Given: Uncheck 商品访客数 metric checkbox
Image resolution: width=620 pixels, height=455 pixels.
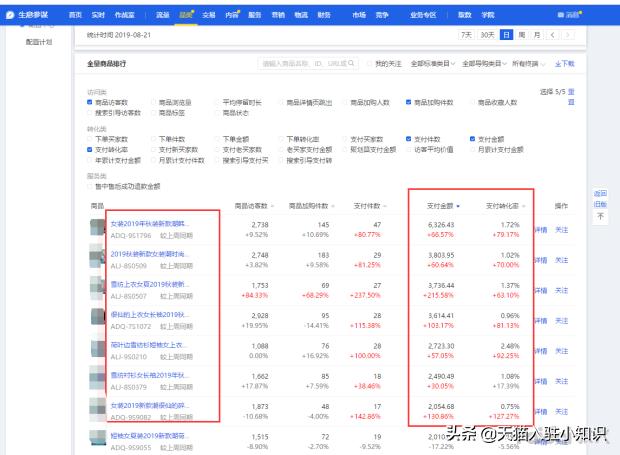Looking at the screenshot, I should (x=90, y=102).
